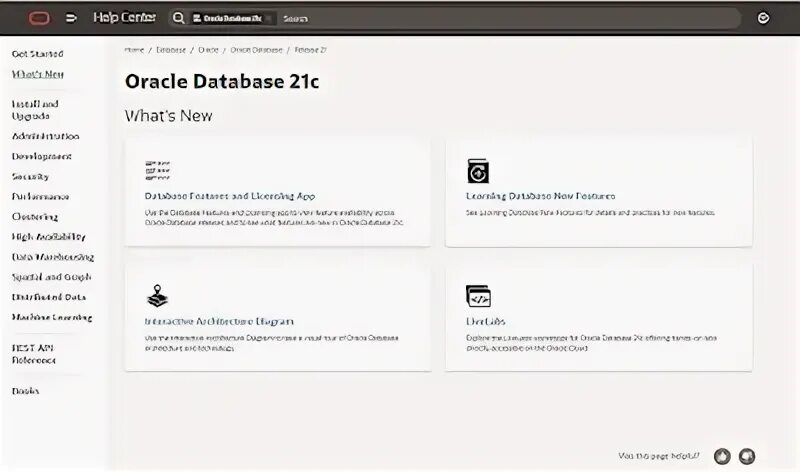This screenshot has height=472, width=800.
Task: Open Performance in sidebar
Action: click(x=40, y=196)
